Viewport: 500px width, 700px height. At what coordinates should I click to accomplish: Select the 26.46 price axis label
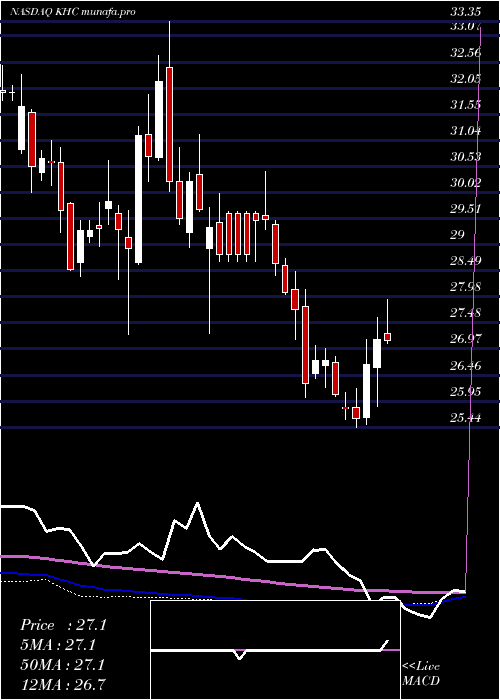pos(465,366)
